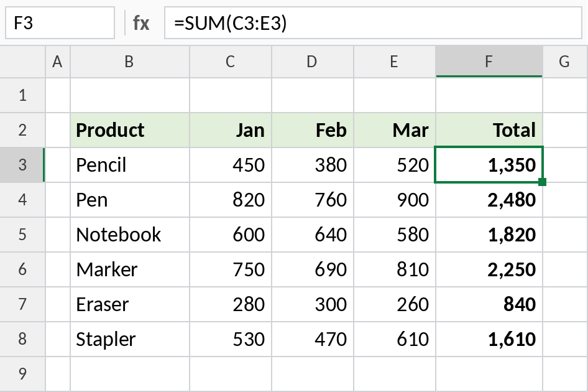Click the fx insert function icon
Image resolution: width=588 pixels, height=392 pixels.
141,23
